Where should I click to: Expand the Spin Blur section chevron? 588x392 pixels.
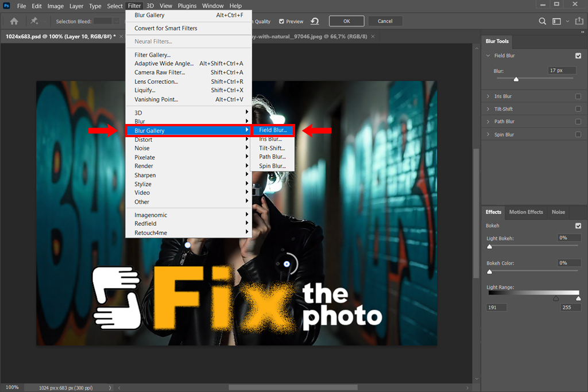488,134
